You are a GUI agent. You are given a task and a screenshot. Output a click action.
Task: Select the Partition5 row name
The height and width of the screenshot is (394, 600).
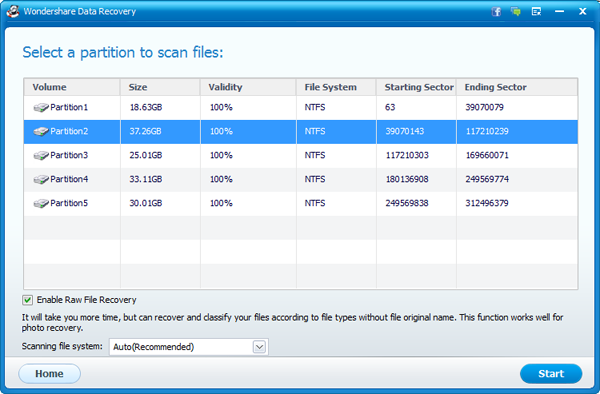(x=69, y=204)
